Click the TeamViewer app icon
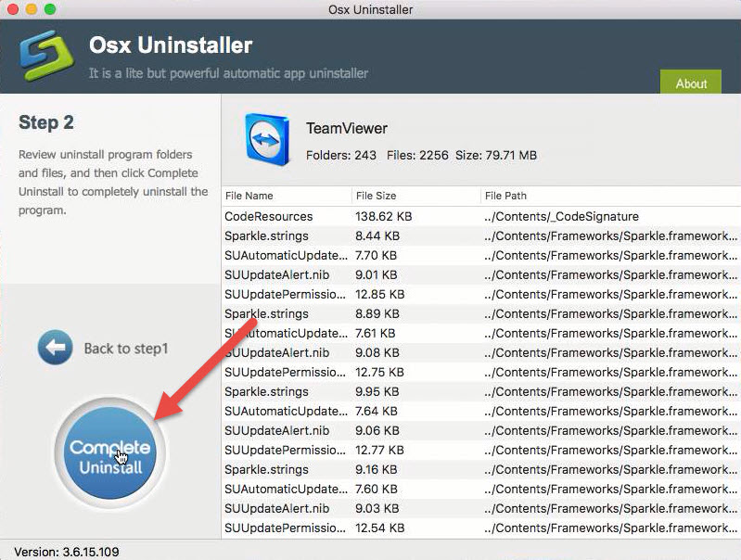 (267, 139)
